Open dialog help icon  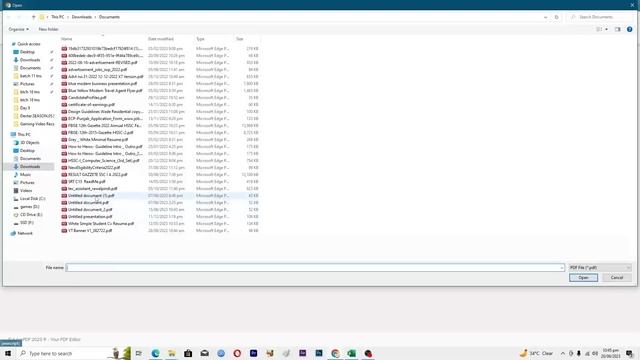(x=629, y=29)
